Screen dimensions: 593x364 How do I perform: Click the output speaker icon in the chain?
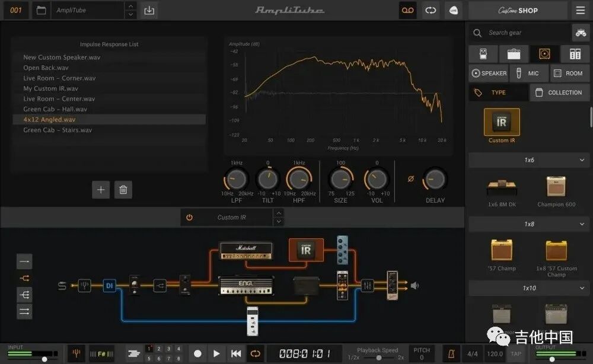click(415, 285)
